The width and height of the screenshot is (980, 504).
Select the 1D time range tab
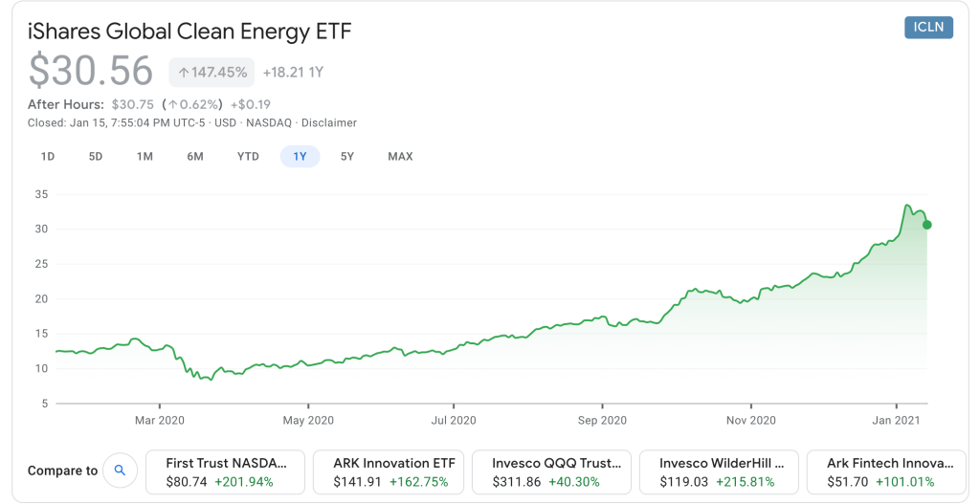[x=48, y=156]
